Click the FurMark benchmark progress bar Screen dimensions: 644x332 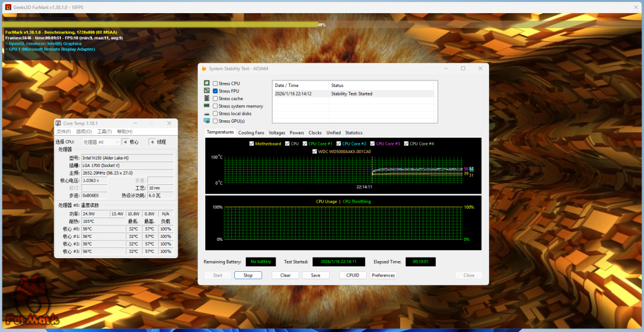pos(161,24)
